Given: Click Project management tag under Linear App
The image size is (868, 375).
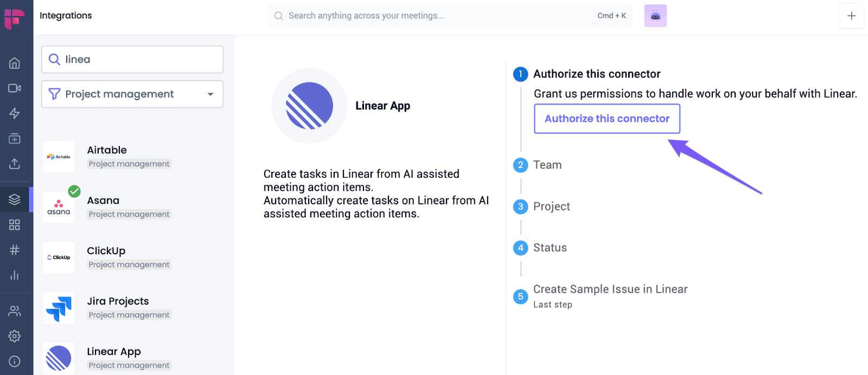Looking at the screenshot, I should coord(129,365).
